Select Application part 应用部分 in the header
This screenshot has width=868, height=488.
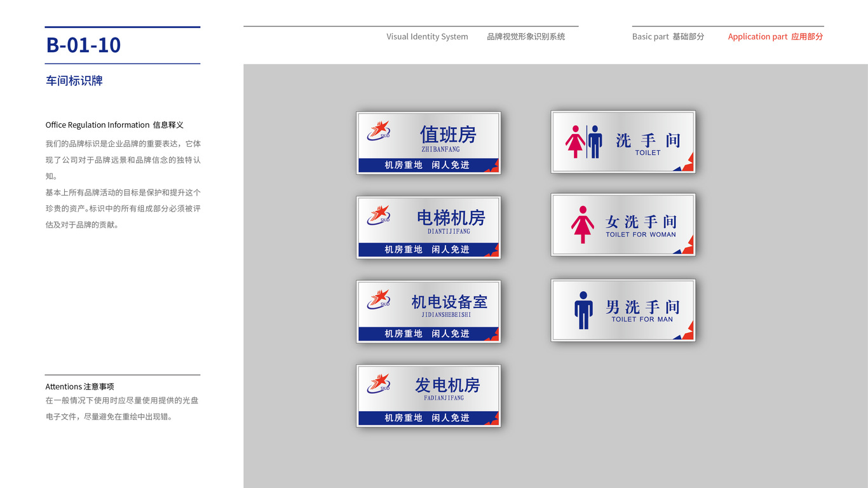[x=775, y=37]
